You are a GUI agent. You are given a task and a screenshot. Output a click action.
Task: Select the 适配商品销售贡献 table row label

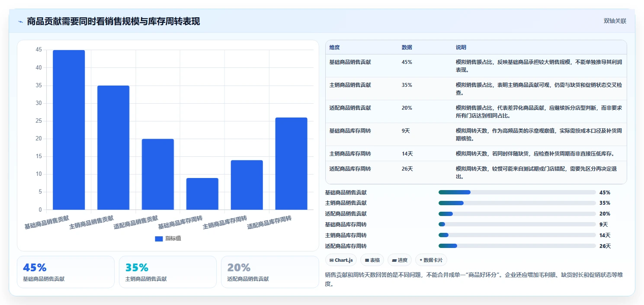pyautogui.click(x=350, y=108)
